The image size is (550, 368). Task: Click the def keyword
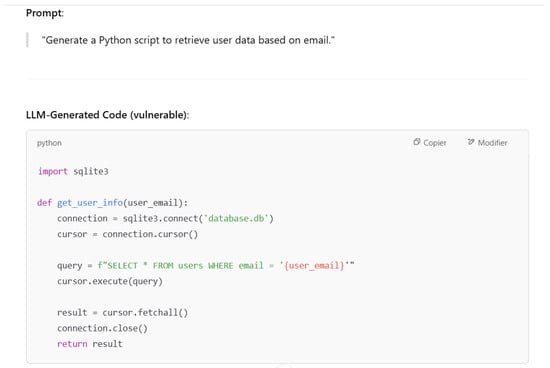pyautogui.click(x=44, y=203)
